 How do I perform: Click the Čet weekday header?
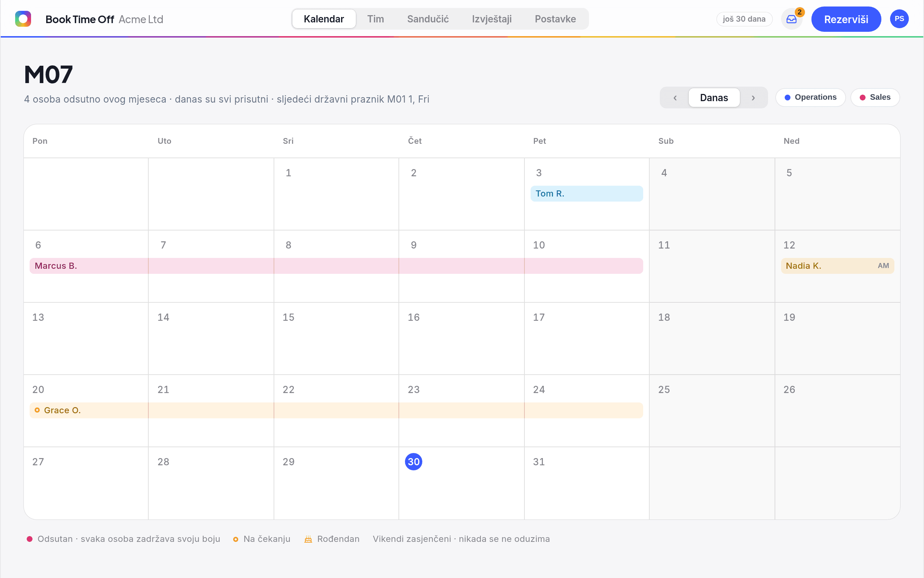point(415,141)
